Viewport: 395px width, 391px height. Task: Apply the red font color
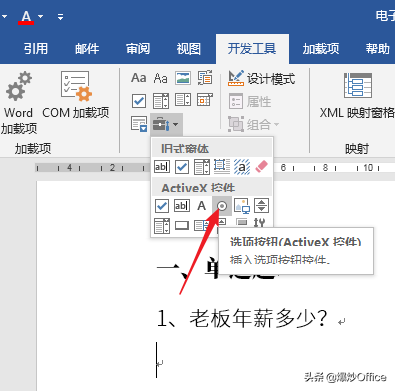point(26,17)
